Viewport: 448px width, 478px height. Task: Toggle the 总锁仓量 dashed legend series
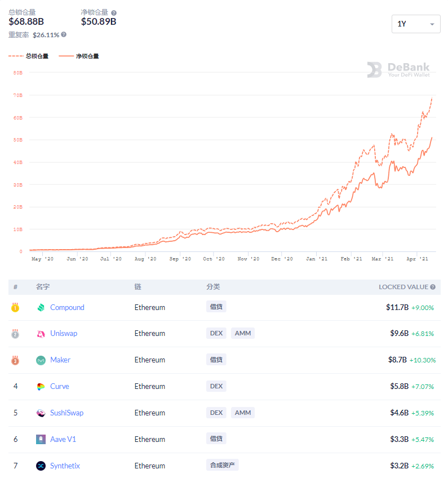(28, 56)
